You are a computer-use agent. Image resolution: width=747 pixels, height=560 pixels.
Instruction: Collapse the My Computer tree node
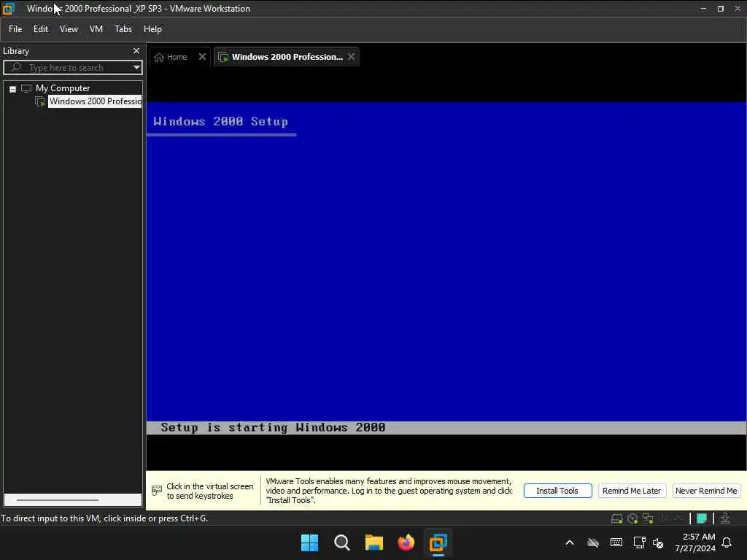[x=13, y=89]
